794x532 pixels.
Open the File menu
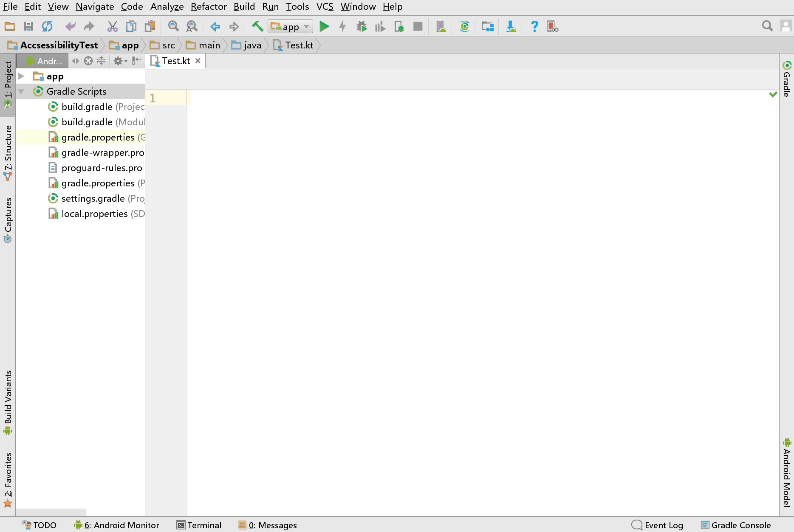tap(10, 7)
